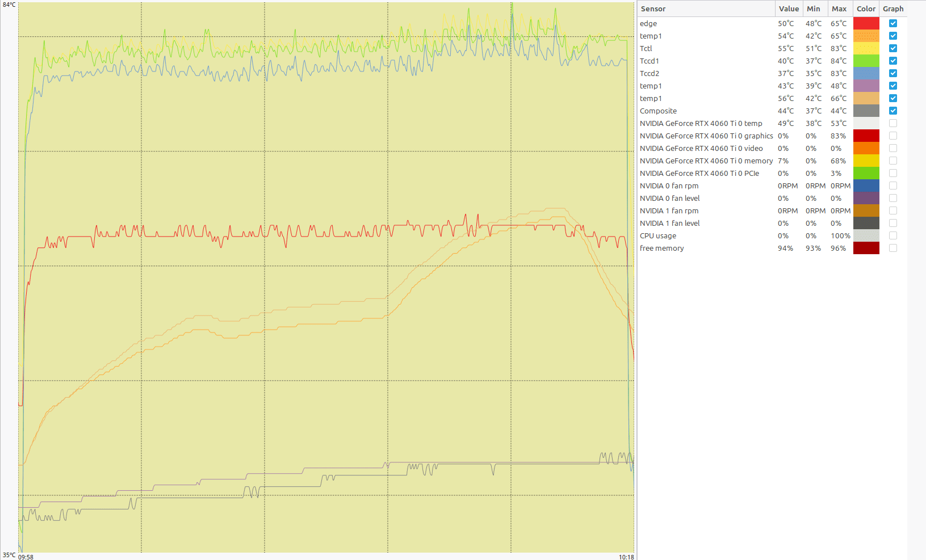Open the red color swatch for edge

[x=866, y=23]
